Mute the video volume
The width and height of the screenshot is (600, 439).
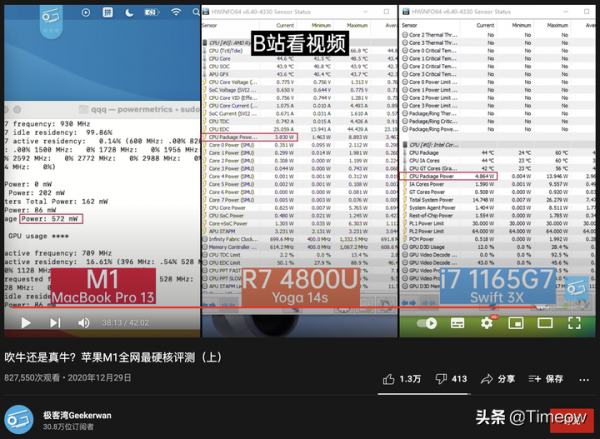83,323
